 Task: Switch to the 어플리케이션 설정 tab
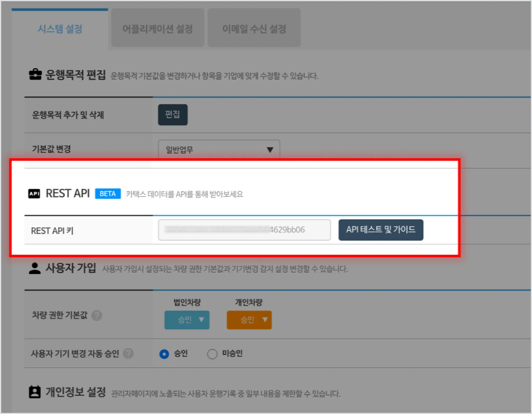click(x=158, y=29)
